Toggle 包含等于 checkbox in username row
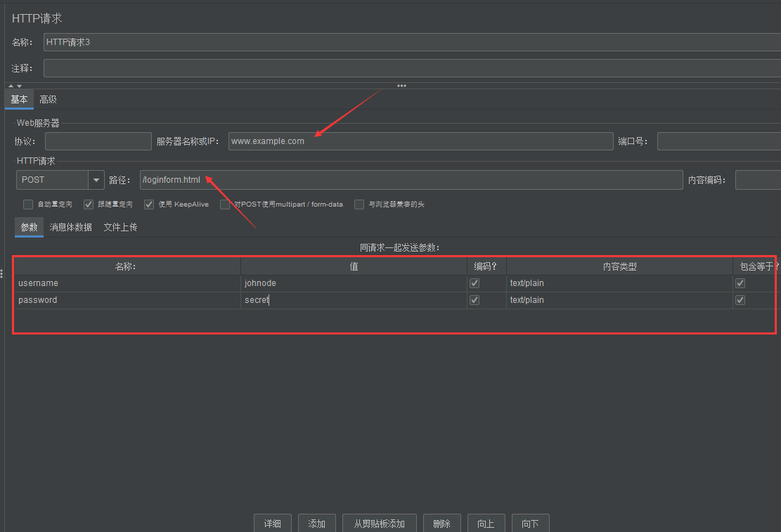781x532 pixels. click(x=740, y=283)
